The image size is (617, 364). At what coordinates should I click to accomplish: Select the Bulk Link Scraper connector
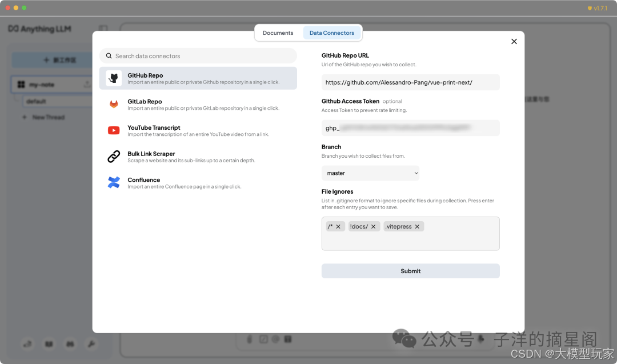point(198,157)
